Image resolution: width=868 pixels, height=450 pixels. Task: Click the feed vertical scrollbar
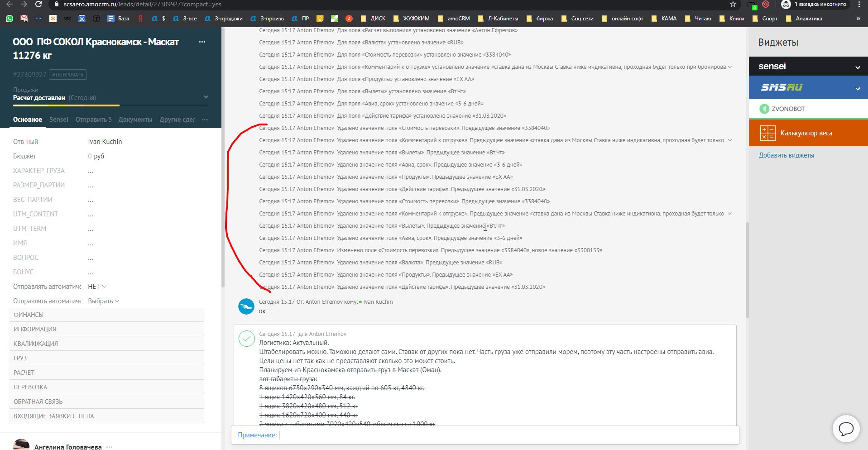tap(748, 270)
